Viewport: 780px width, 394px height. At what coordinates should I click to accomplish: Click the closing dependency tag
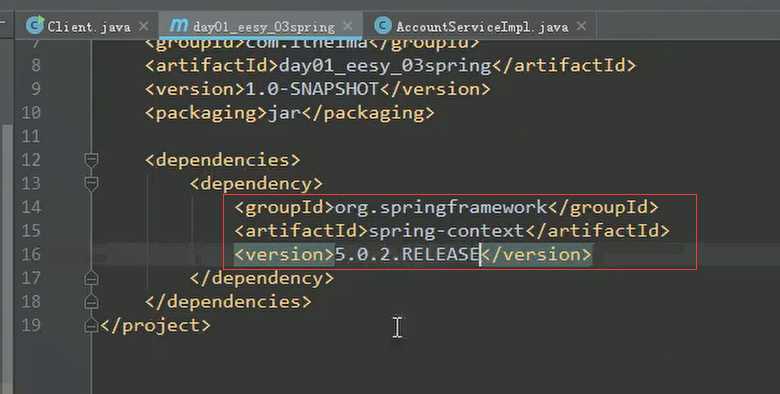(x=262, y=278)
